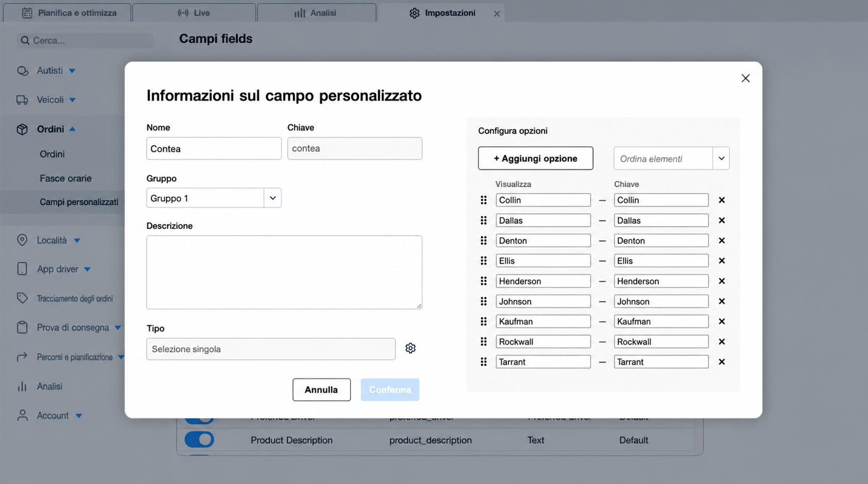Viewport: 868px width, 484px height.
Task: Delete the Tarrant option
Action: (721, 362)
